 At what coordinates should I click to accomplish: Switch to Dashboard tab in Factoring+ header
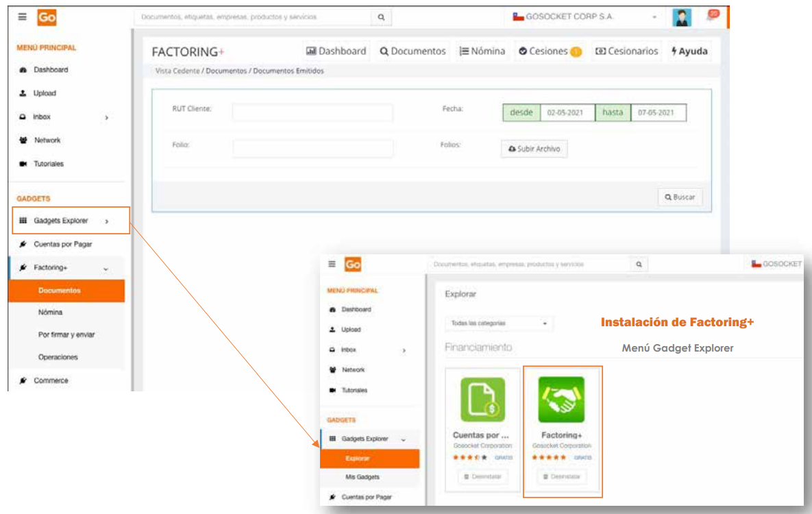coord(336,51)
